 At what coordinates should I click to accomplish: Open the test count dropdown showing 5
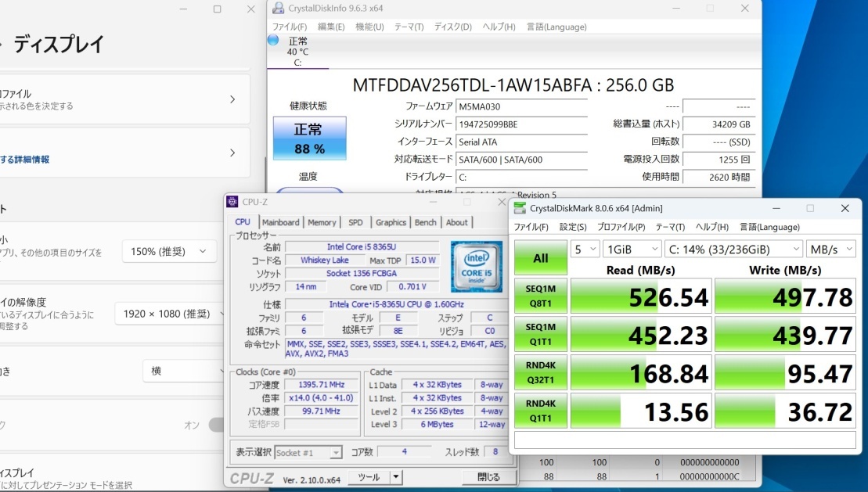click(x=585, y=249)
